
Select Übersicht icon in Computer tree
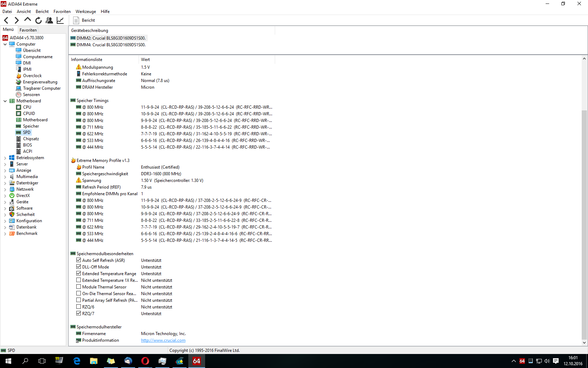19,50
